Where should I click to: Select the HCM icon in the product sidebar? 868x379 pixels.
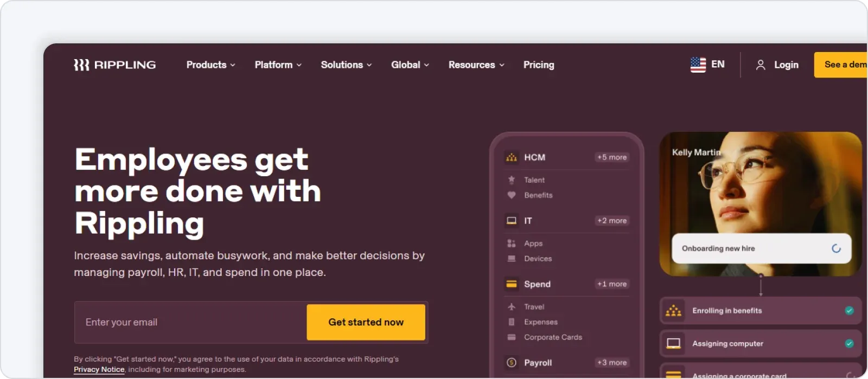point(510,157)
